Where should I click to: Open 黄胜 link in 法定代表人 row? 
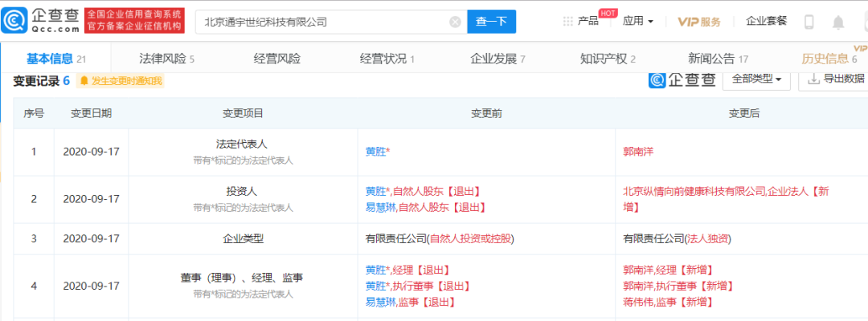[375, 151]
